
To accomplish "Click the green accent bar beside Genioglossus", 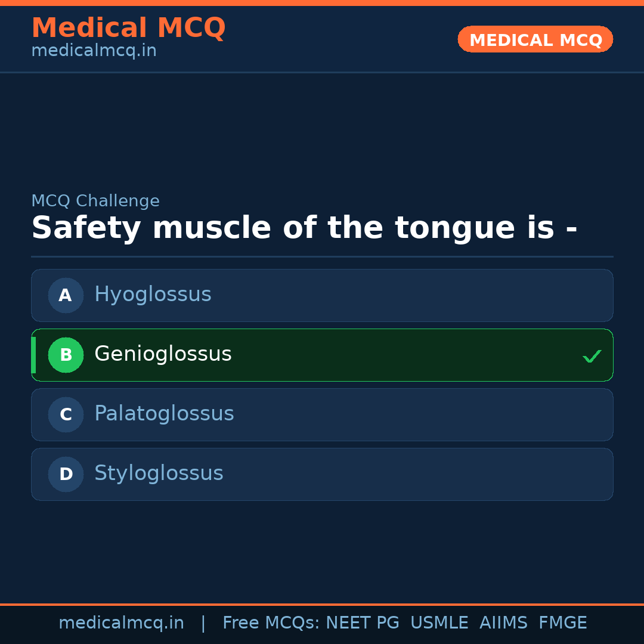I will [33, 355].
